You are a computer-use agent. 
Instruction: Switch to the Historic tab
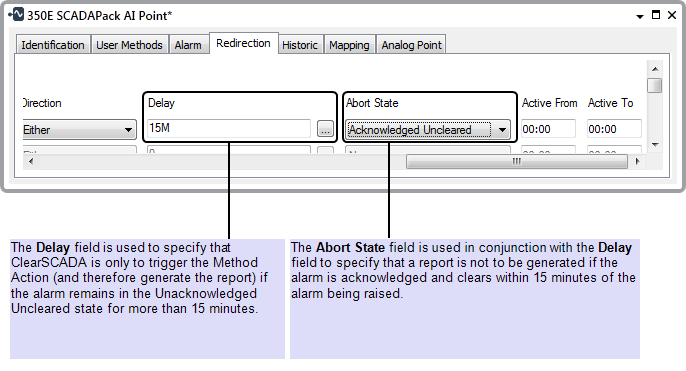point(300,45)
